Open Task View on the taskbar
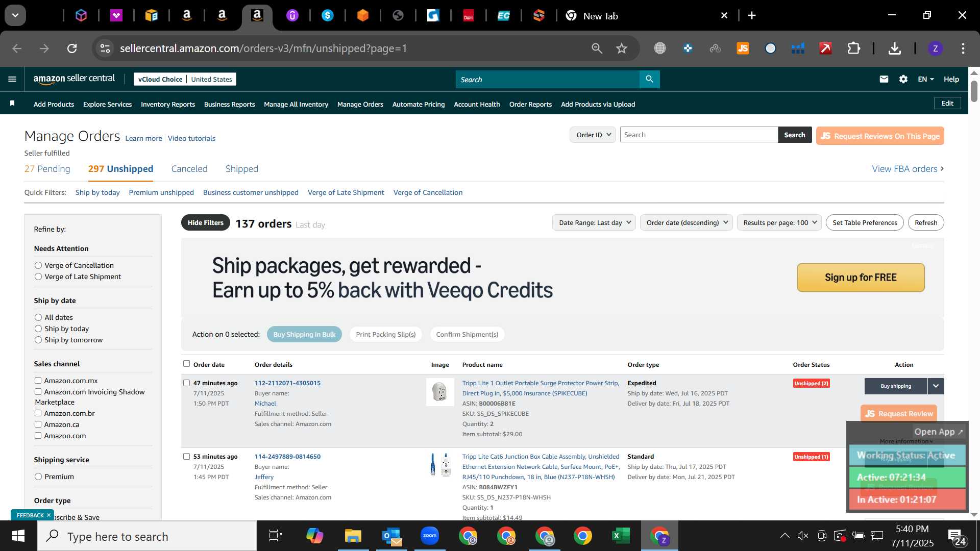 pos(276,536)
